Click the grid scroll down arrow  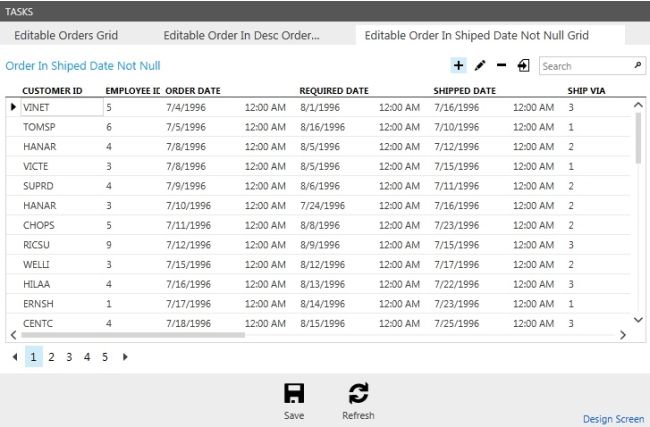[x=638, y=320]
